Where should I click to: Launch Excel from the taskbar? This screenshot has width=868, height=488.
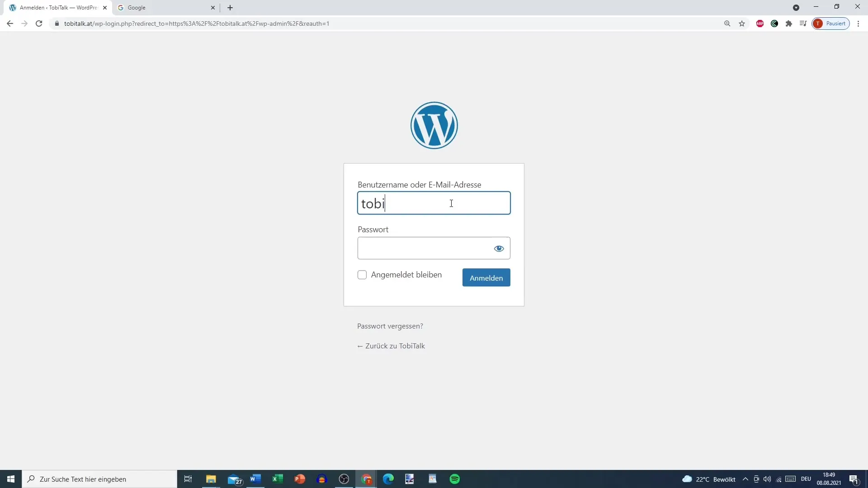(278, 479)
